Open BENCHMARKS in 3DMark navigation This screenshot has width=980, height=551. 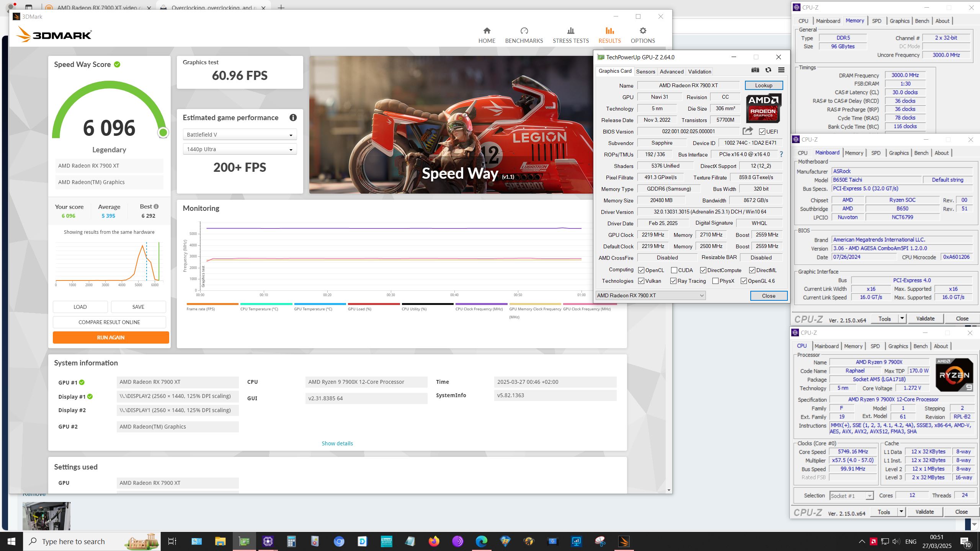click(x=524, y=35)
